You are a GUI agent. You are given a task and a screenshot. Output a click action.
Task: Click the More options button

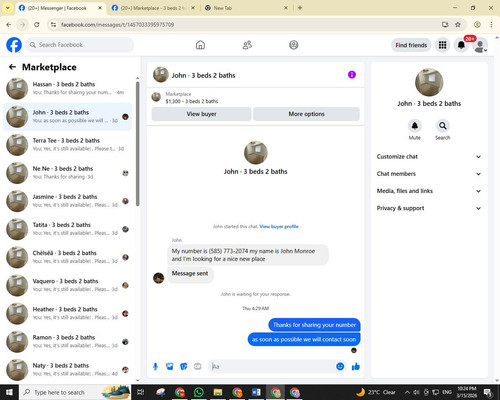(x=306, y=114)
